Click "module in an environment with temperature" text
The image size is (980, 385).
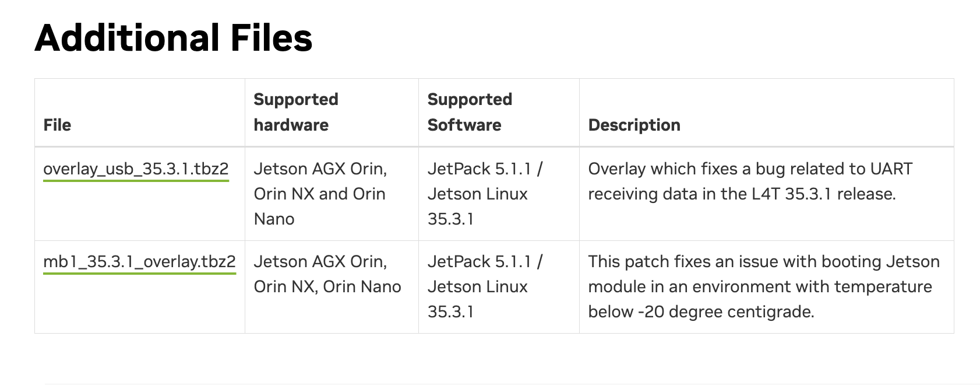(x=760, y=286)
